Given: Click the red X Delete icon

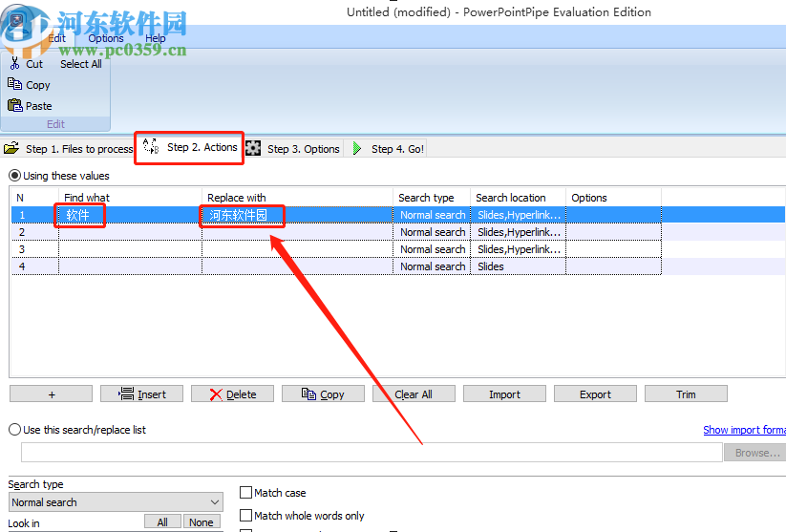Looking at the screenshot, I should coord(216,394).
